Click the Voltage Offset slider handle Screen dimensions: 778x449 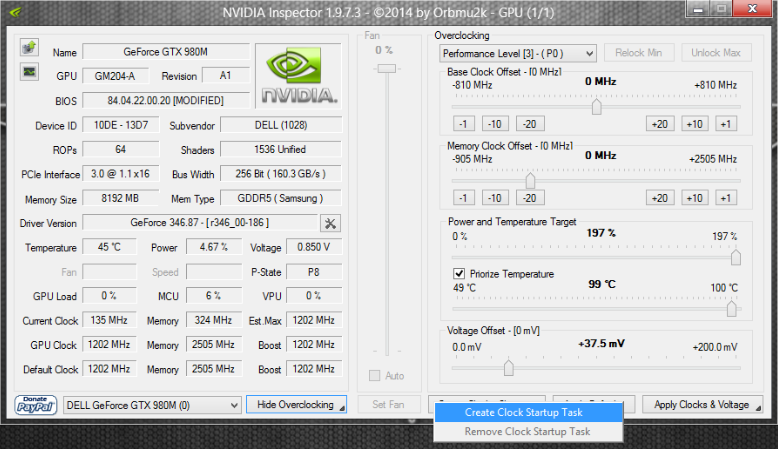point(509,368)
